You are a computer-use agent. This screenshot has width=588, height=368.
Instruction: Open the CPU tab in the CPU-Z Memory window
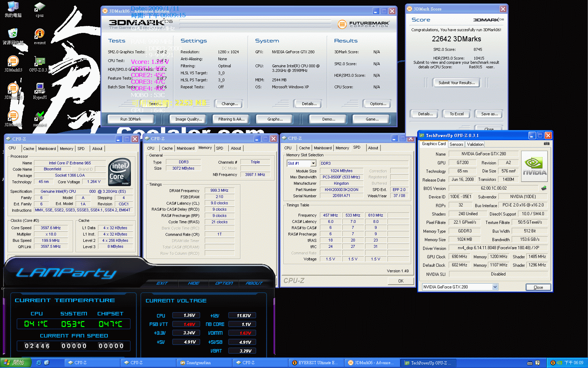point(151,148)
